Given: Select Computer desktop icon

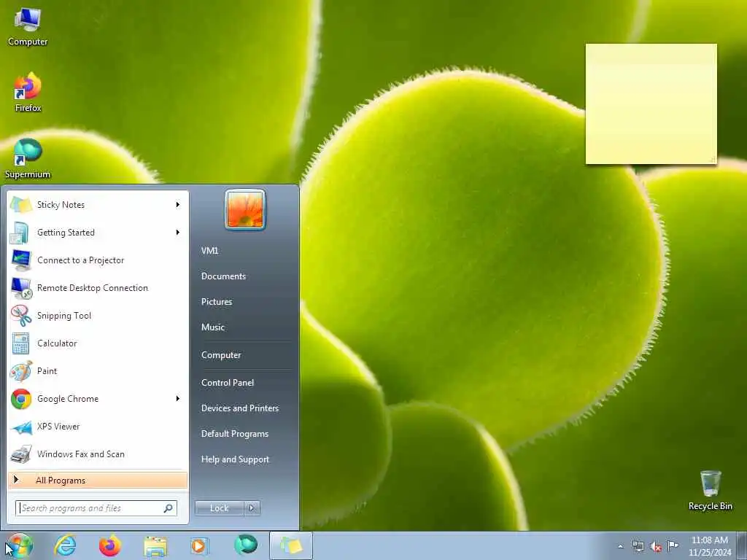Looking at the screenshot, I should click(x=28, y=27).
